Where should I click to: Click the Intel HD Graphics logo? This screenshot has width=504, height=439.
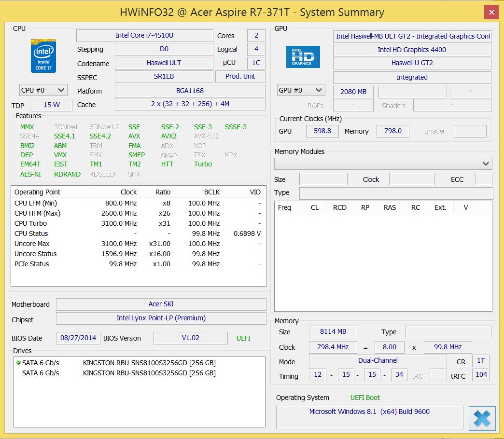tap(303, 57)
